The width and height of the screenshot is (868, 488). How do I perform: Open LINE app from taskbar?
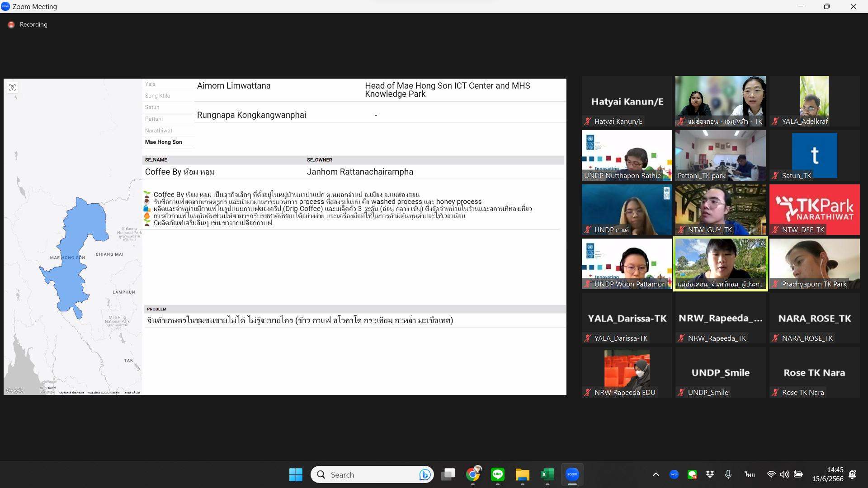click(498, 474)
